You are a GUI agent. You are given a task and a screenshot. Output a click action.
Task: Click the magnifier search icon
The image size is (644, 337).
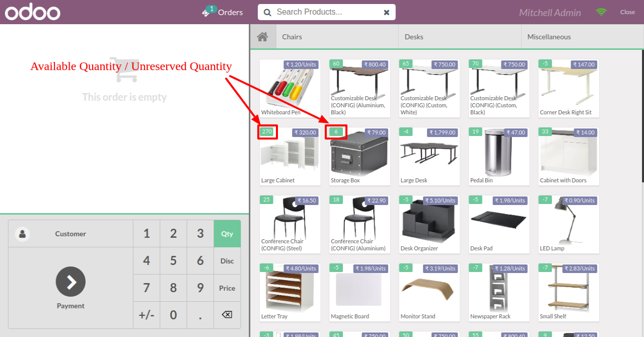tap(267, 12)
